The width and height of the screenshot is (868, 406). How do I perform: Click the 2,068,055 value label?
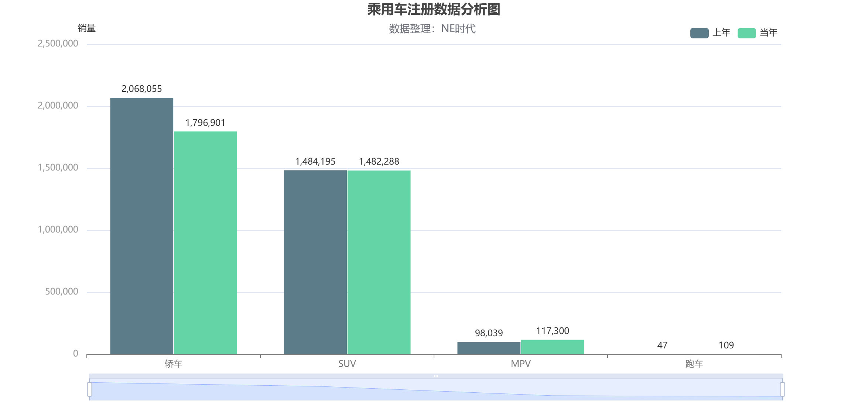click(142, 89)
